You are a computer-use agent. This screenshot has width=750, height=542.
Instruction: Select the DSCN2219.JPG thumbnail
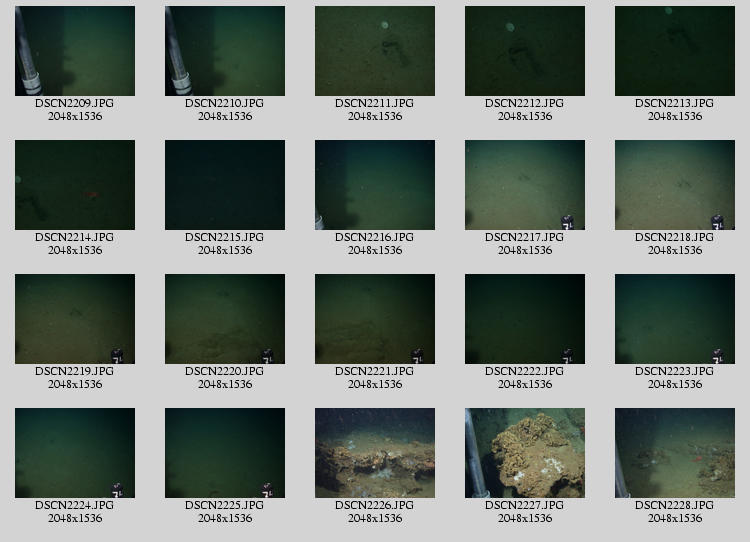point(75,319)
